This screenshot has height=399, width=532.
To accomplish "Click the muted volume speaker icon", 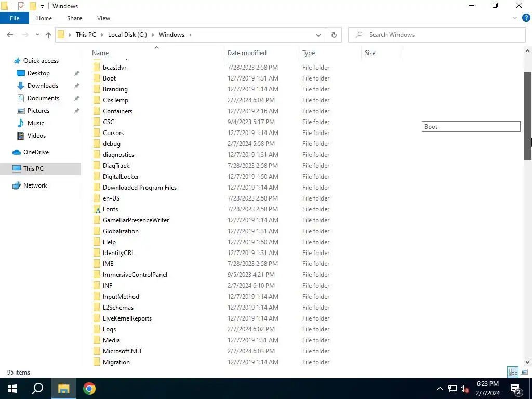I will 464,389.
